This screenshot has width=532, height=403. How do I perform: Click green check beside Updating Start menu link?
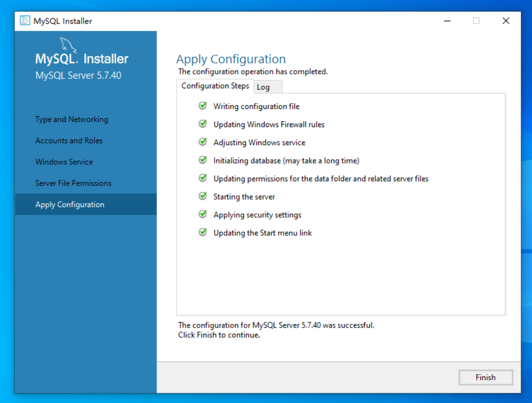tap(203, 232)
